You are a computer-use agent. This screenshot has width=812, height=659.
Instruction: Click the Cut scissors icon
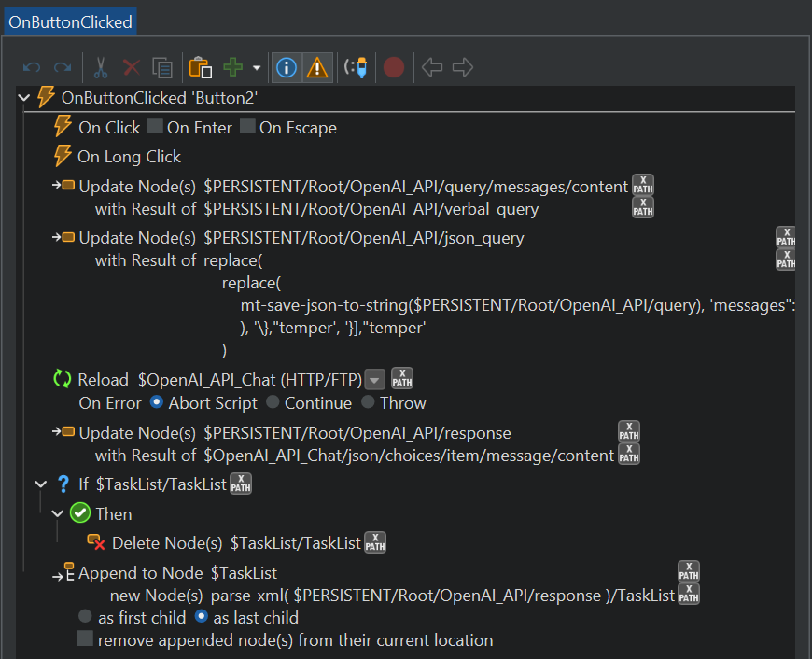pyautogui.click(x=101, y=67)
